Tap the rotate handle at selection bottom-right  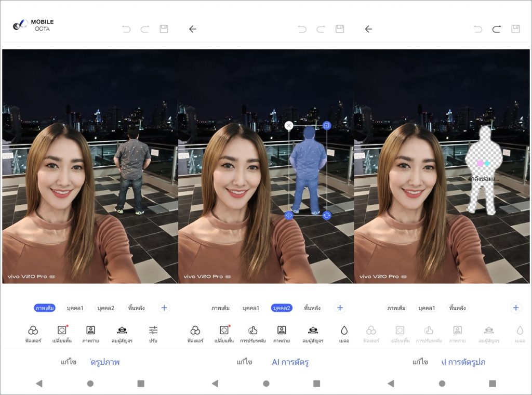[x=327, y=215]
